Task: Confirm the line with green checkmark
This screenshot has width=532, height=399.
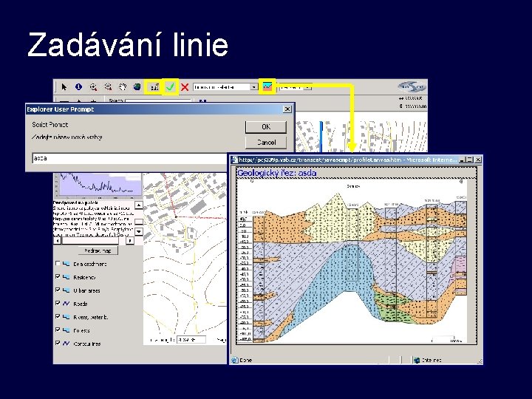Action: tap(171, 87)
